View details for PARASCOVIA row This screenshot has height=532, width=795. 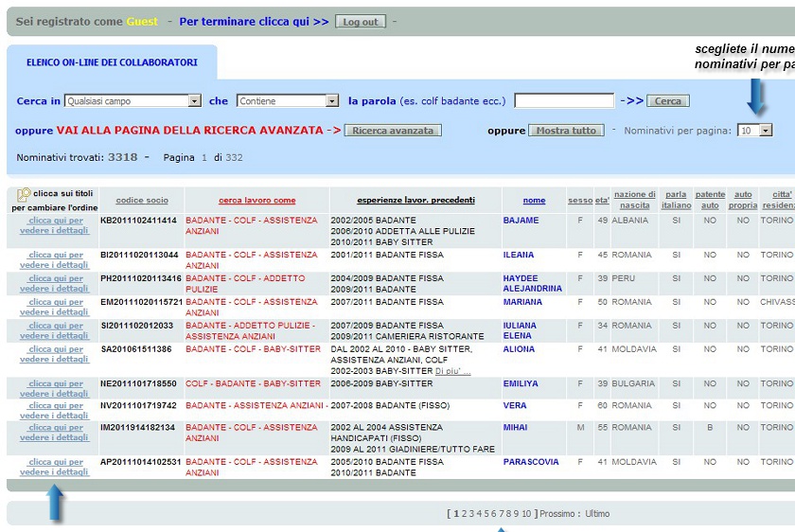coord(55,467)
